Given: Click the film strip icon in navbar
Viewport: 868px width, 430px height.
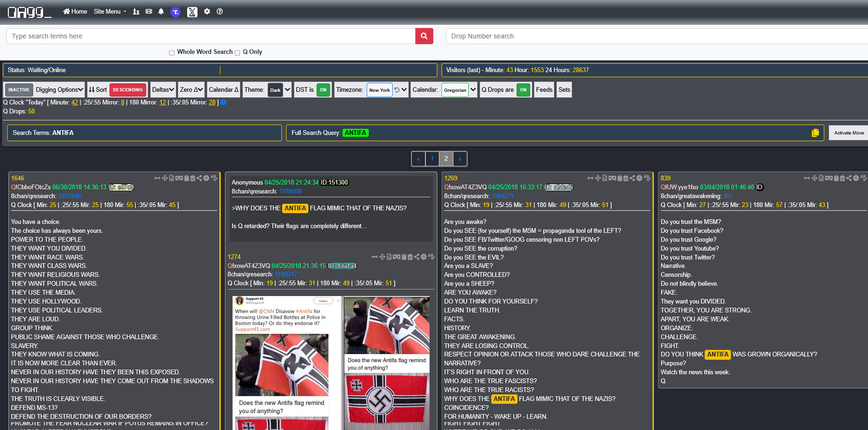Looking at the screenshot, I should 149,12.
